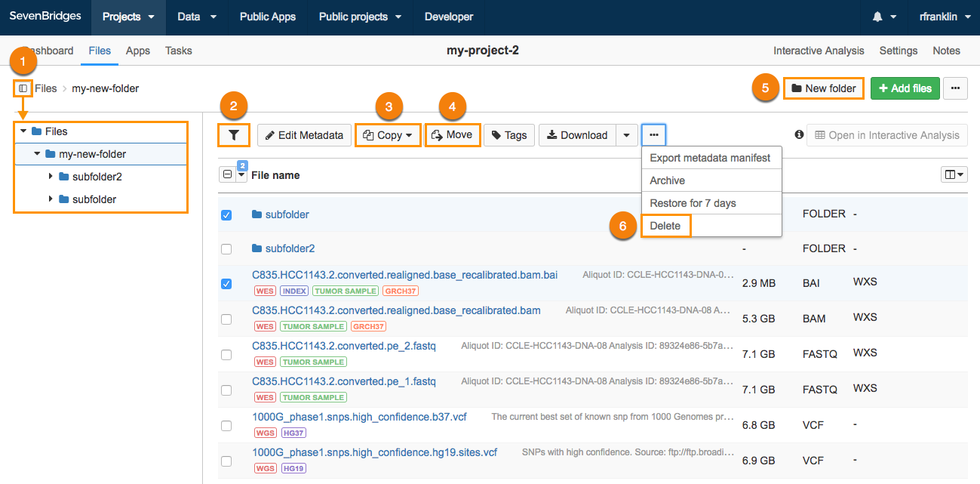This screenshot has height=484, width=980.
Task: Open project Notes link
Action: tap(947, 51)
